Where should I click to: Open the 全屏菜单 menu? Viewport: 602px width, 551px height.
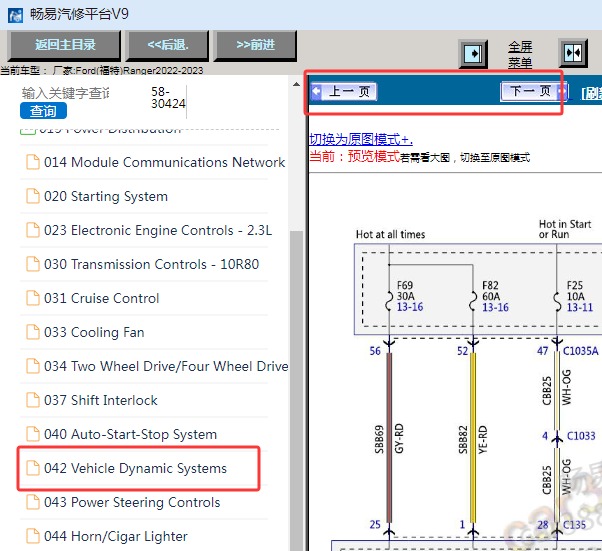pyautogui.click(x=520, y=55)
